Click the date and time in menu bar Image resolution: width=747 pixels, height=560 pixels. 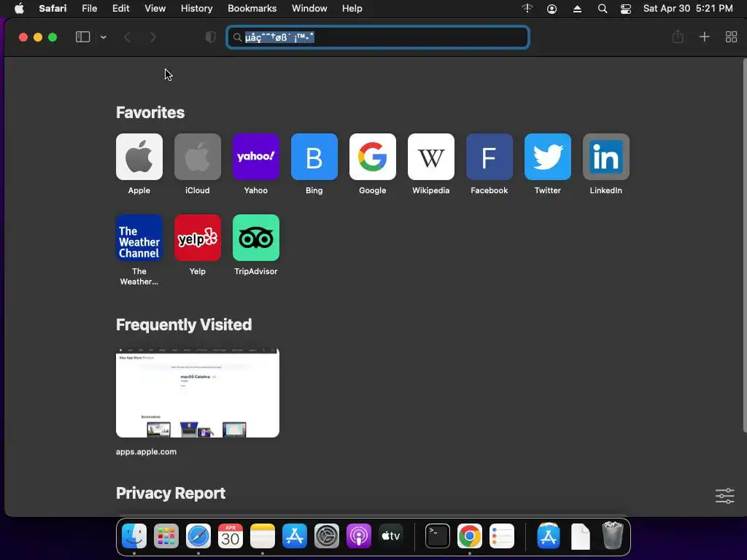(688, 9)
